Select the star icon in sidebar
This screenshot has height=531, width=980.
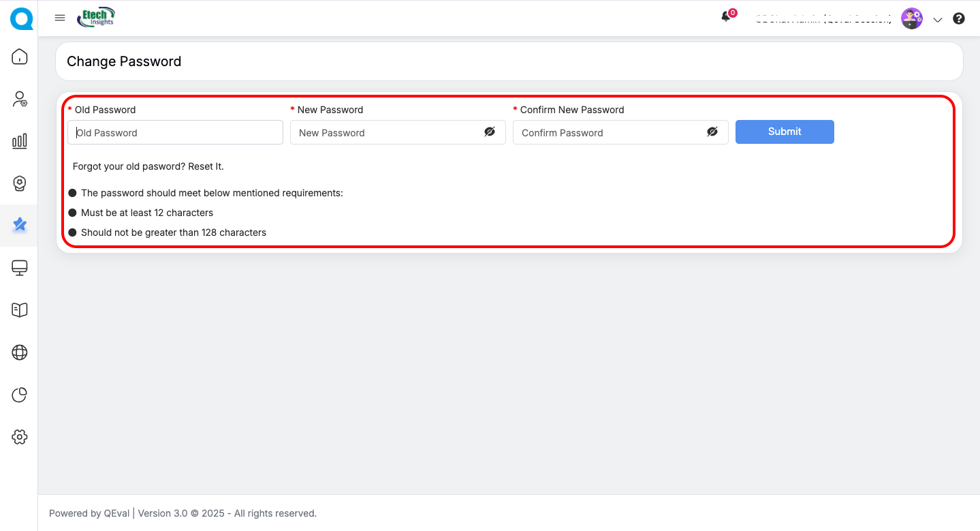tap(20, 224)
